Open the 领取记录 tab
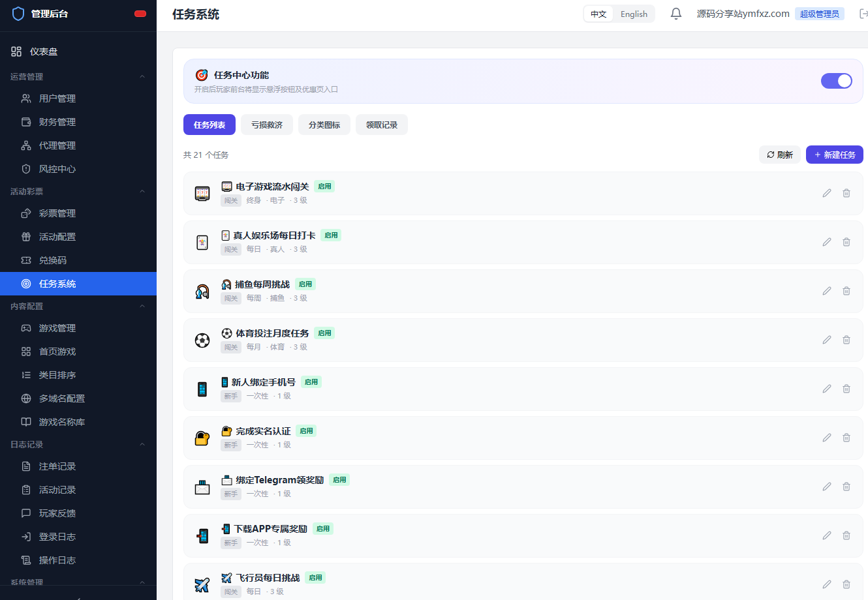 (382, 125)
